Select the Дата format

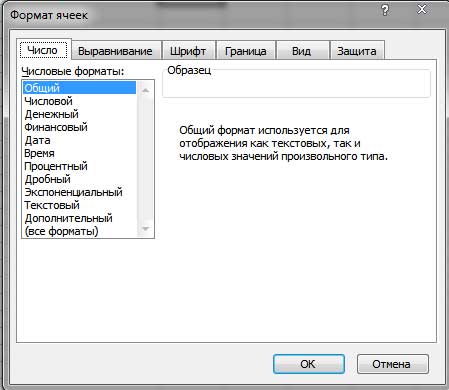click(80, 140)
